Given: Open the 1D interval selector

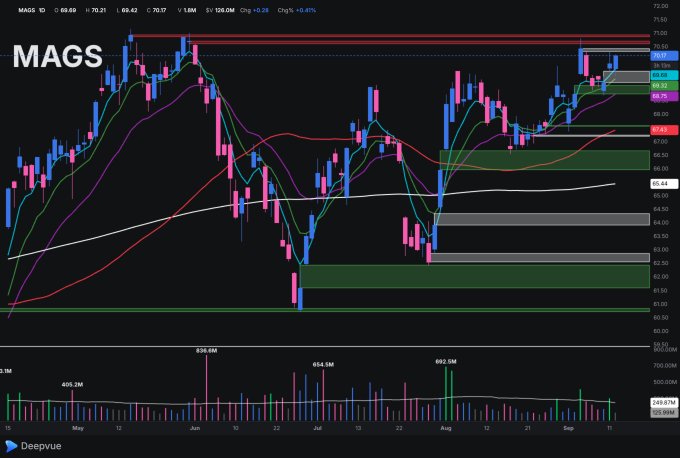Looking at the screenshot, I should (42, 10).
